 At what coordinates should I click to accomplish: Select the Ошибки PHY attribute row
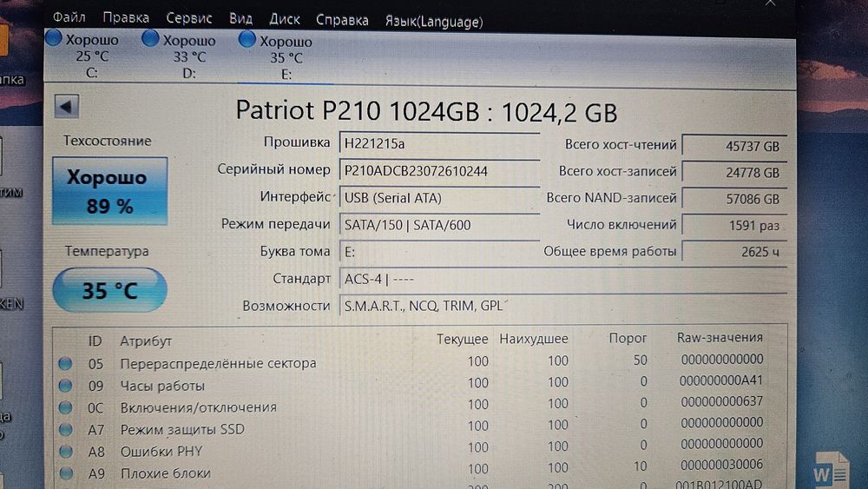click(x=411, y=448)
